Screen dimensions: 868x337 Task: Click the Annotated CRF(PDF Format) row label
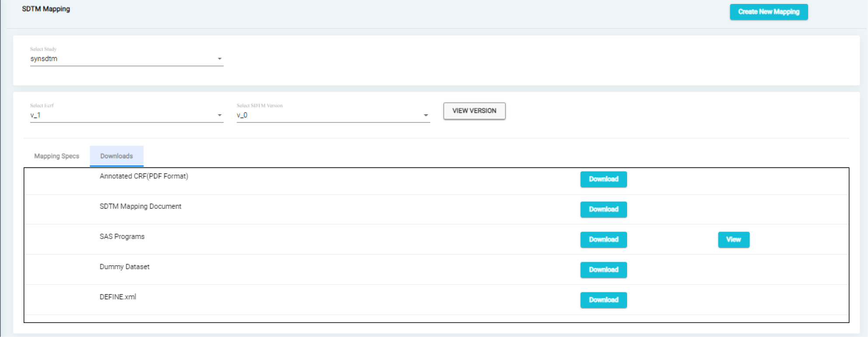(x=143, y=176)
